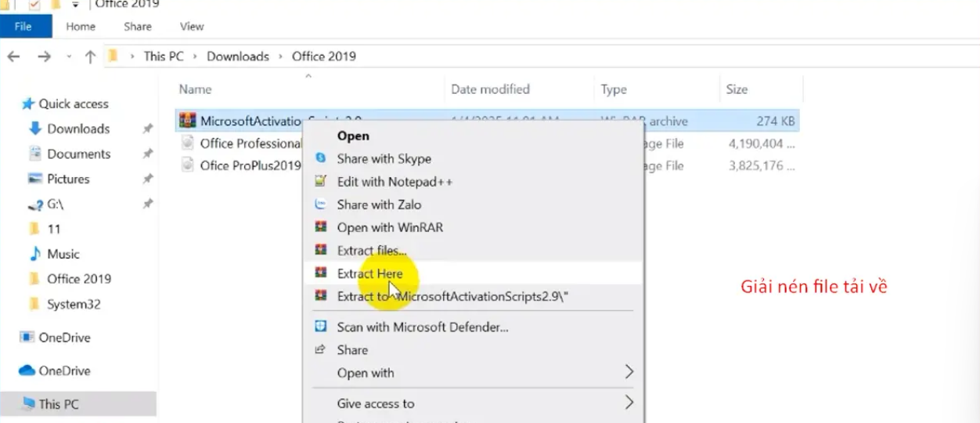Click the Zalo icon in context menu
The width and height of the screenshot is (980, 423).
[320, 204]
